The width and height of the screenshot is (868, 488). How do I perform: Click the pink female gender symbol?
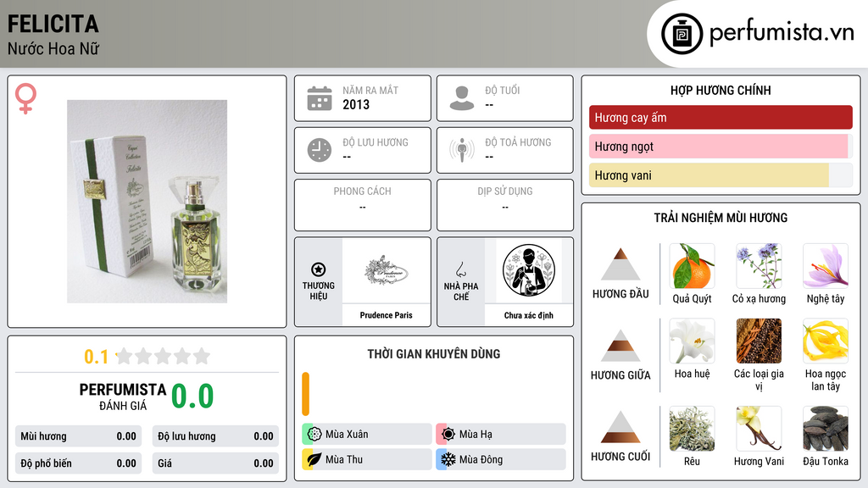click(25, 98)
